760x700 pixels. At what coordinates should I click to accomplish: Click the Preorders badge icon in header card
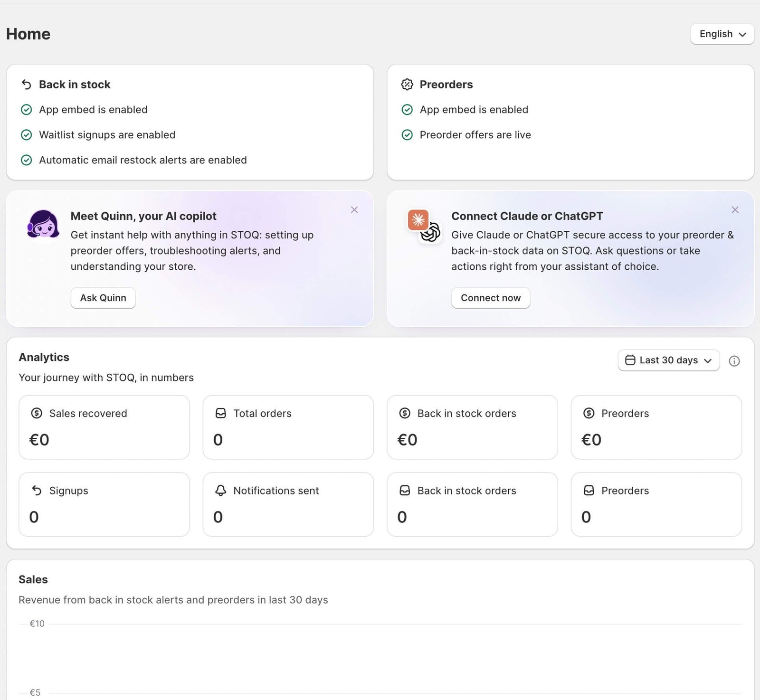point(407,85)
